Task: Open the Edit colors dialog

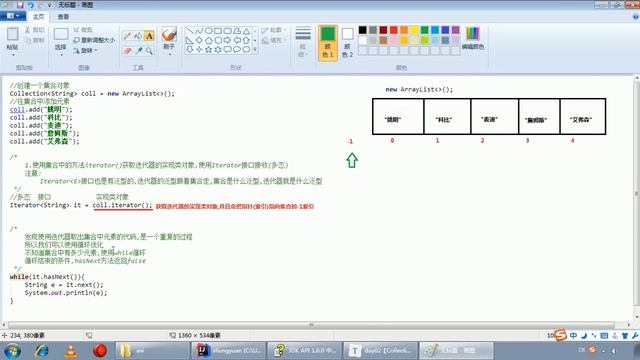Action: pos(473,38)
